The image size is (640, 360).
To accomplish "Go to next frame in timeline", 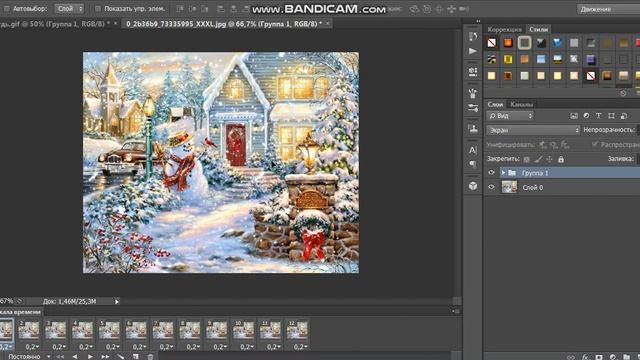I will point(105,356).
